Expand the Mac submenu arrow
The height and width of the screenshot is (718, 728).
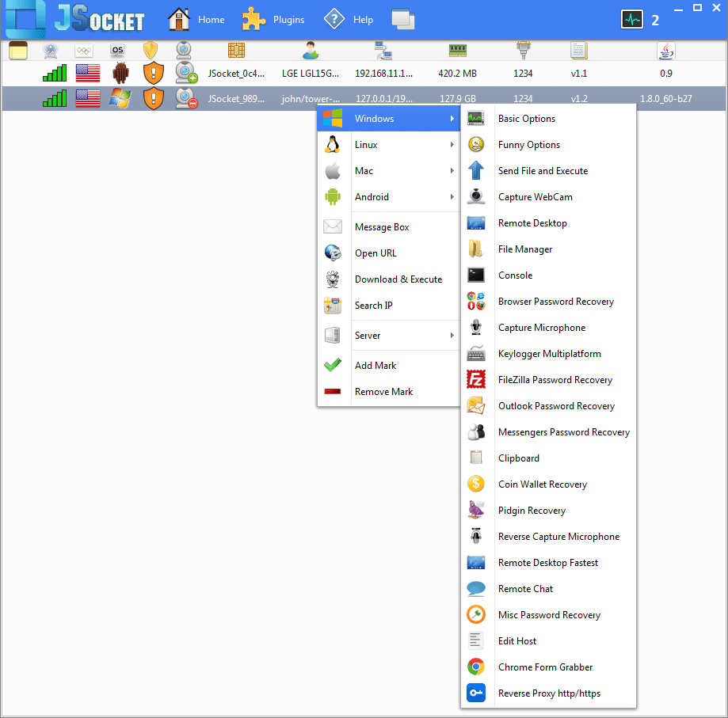pos(452,171)
